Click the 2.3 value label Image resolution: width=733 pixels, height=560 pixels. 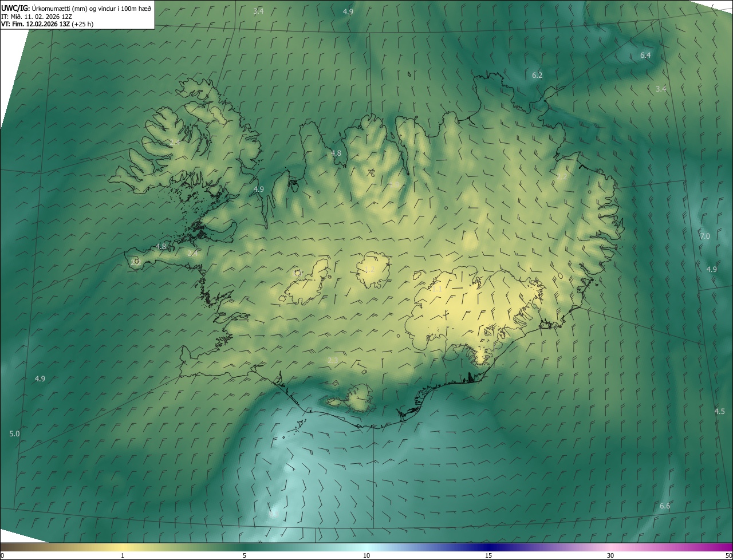point(333,360)
